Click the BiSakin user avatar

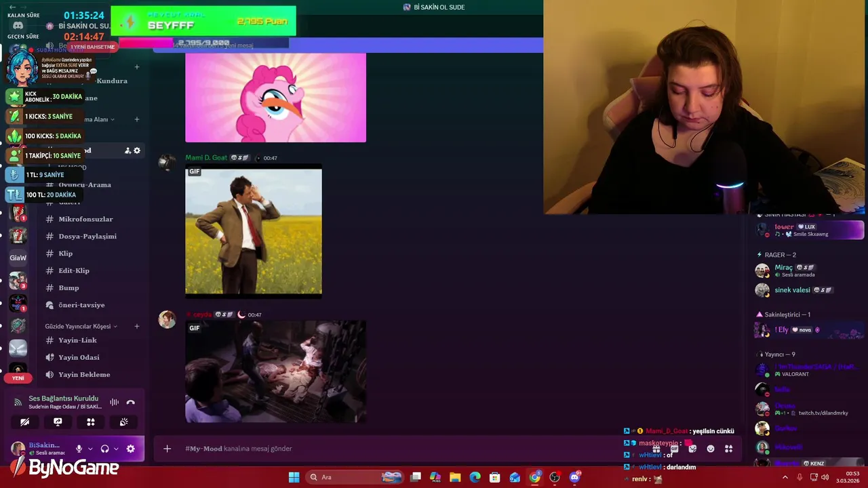(18, 449)
